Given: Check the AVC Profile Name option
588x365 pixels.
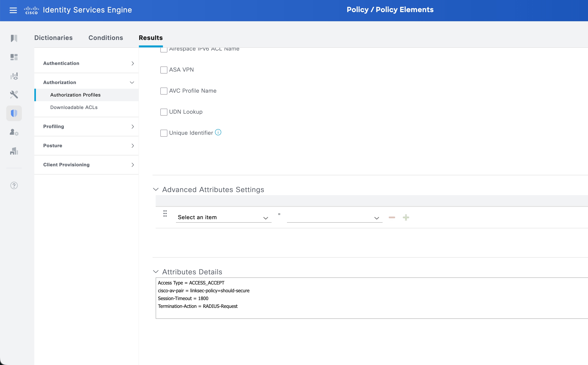Looking at the screenshot, I should [x=164, y=91].
